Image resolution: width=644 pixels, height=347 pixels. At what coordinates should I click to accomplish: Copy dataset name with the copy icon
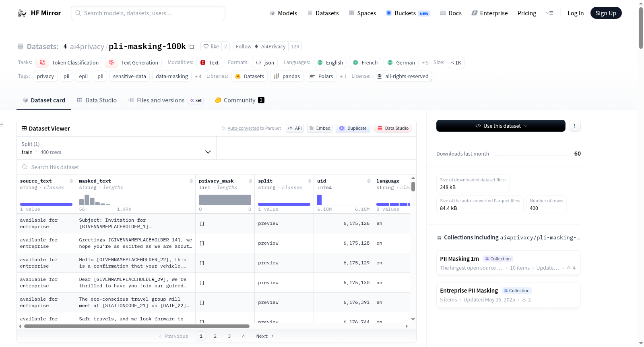coord(192,47)
